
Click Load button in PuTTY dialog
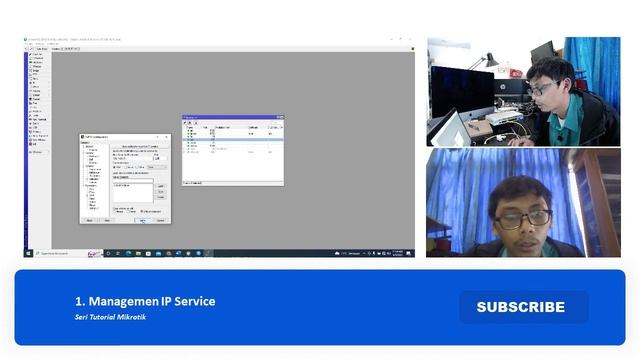161,186
